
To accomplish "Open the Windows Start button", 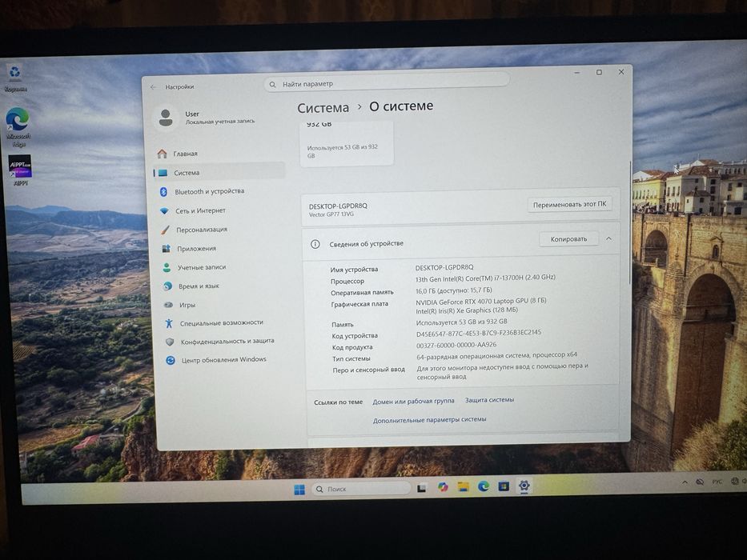I will click(299, 490).
